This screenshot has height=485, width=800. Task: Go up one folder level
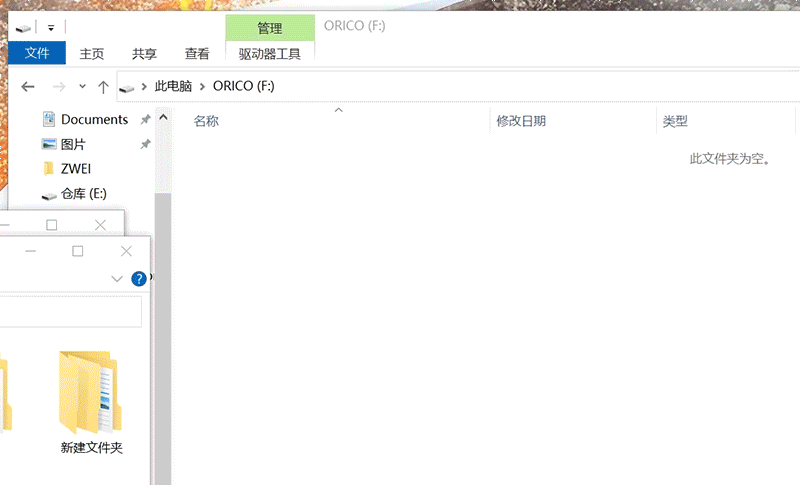coord(103,87)
